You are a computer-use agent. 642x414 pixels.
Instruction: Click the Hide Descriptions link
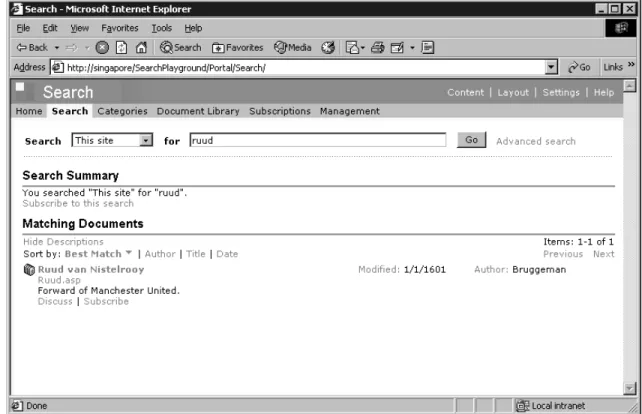tap(63, 242)
